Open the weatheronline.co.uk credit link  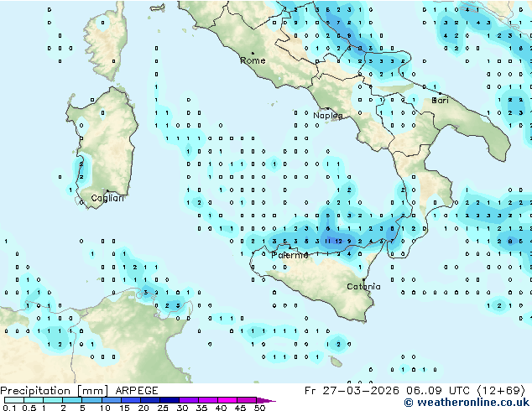467,403
